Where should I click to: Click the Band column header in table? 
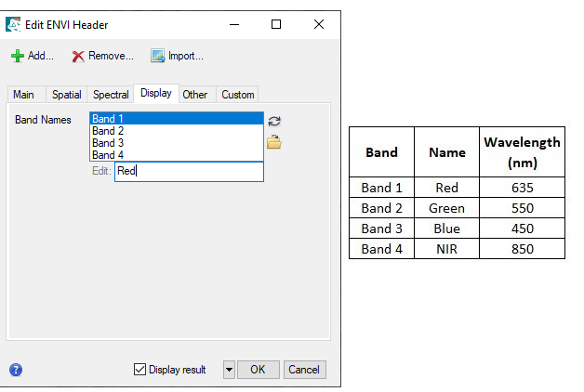pos(382,152)
